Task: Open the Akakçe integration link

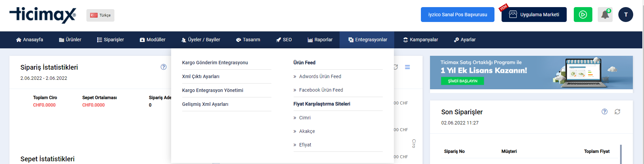Action: tap(307, 131)
